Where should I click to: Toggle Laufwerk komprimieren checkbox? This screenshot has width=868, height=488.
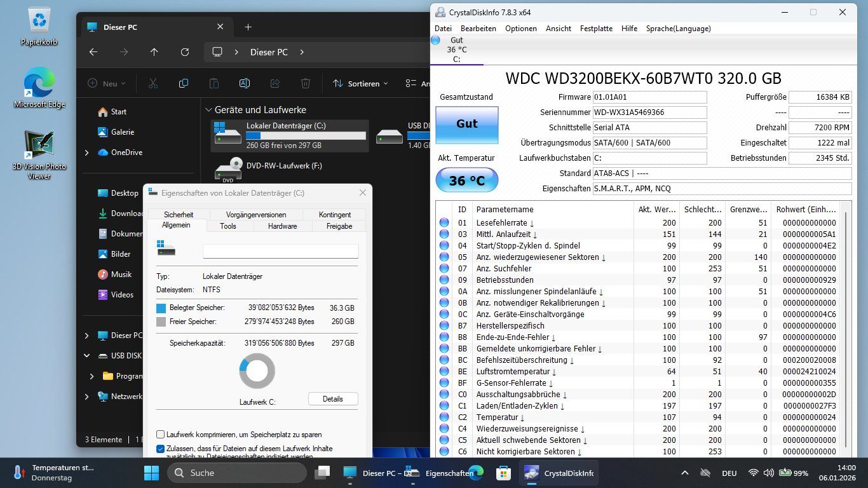161,435
